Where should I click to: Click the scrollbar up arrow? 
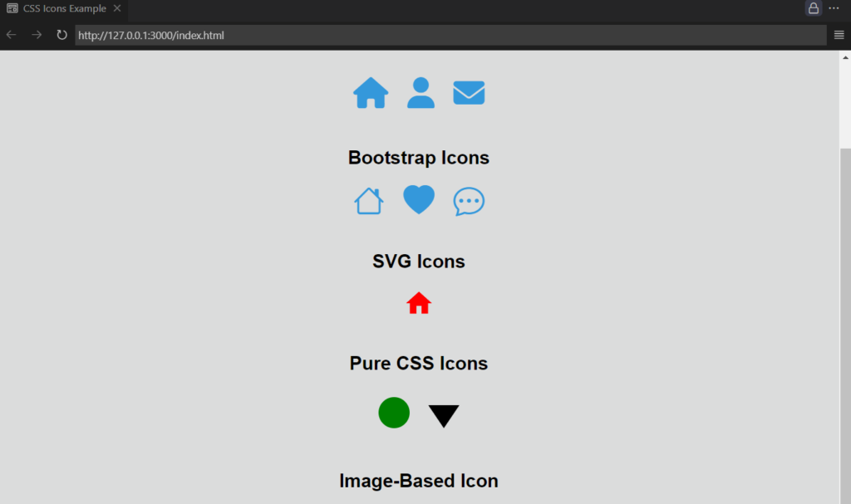pos(845,57)
